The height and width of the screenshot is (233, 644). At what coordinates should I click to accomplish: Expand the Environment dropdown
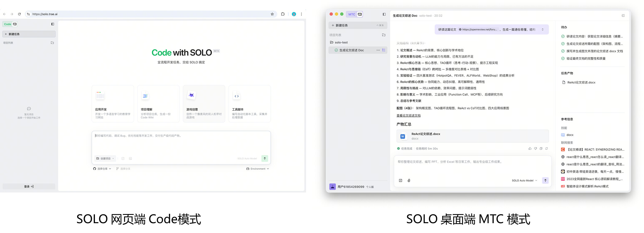pyautogui.click(x=257, y=169)
